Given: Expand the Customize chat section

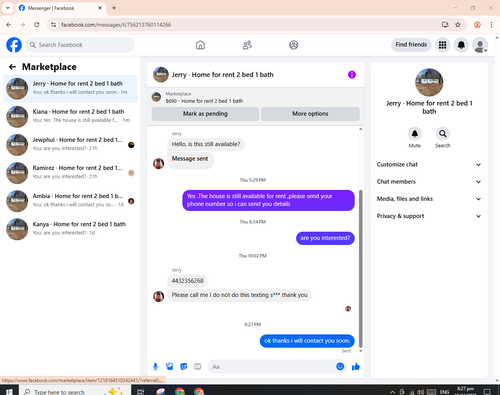Looking at the screenshot, I should [x=429, y=164].
